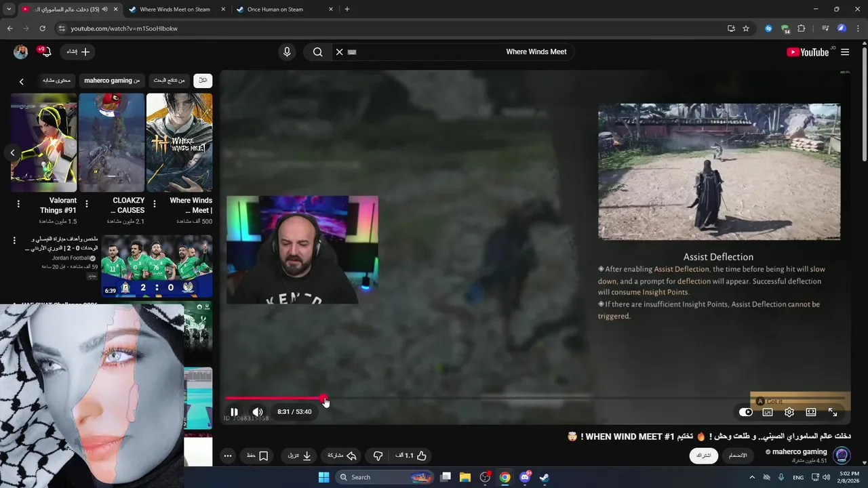Select the محتوى مشابه chip

click(56, 81)
